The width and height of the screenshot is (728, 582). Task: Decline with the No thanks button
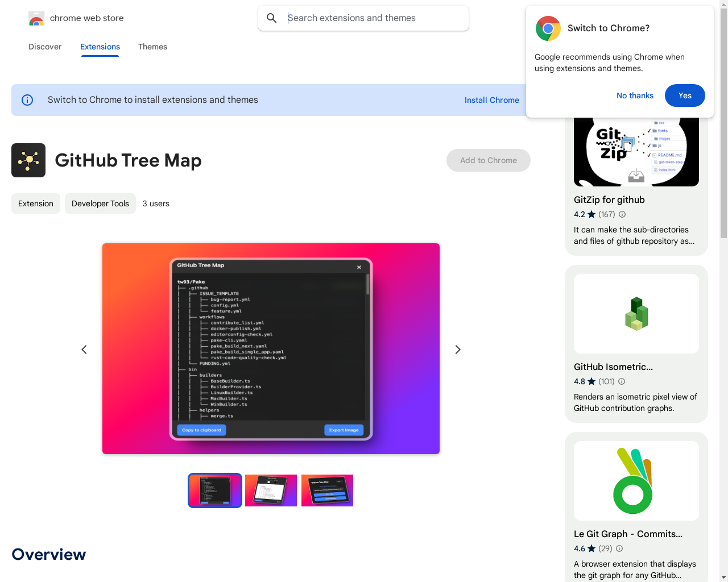point(635,95)
